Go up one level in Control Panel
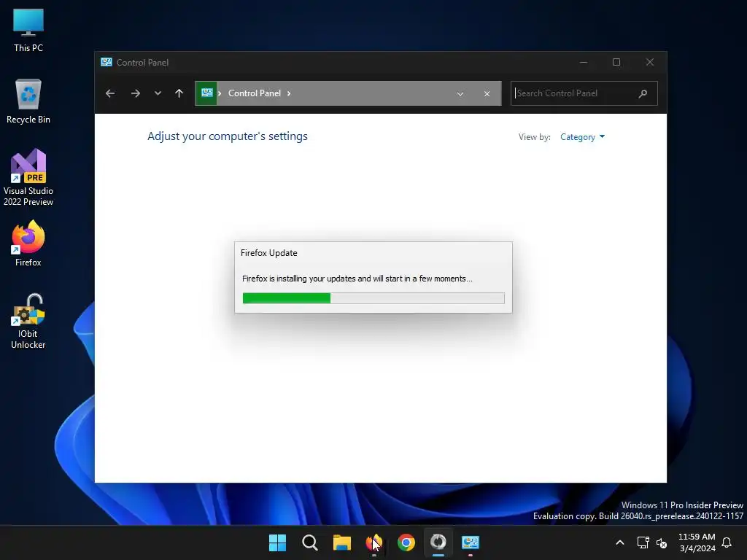Viewport: 747px width, 560px height. [179, 93]
